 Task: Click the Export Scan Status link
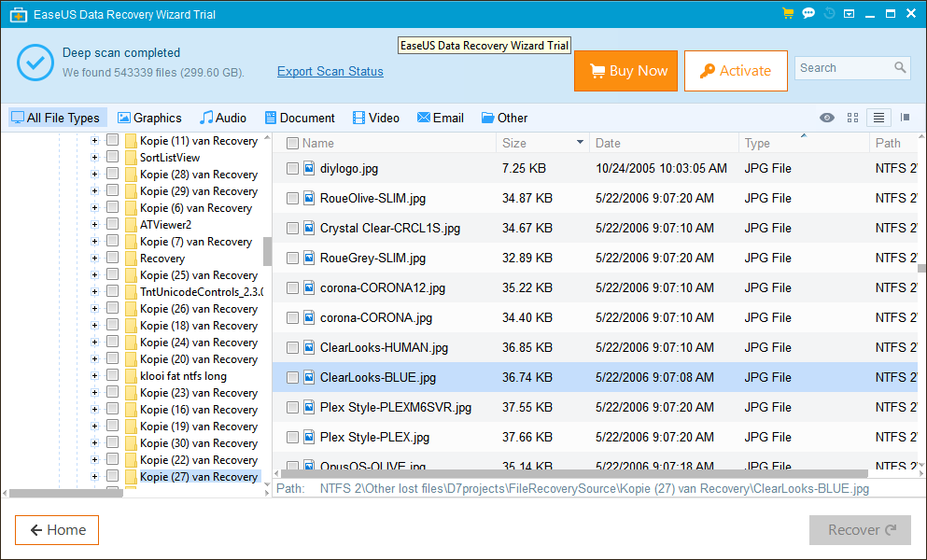coord(330,72)
